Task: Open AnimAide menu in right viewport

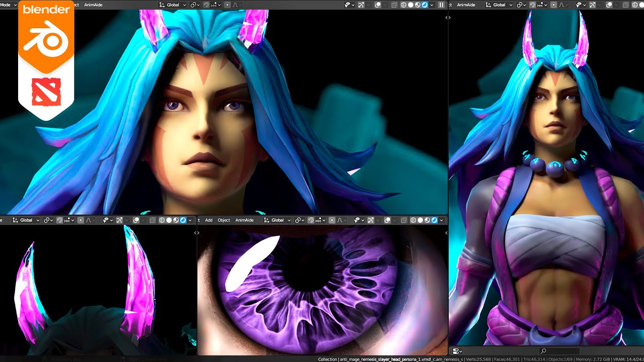Action: pos(466,5)
